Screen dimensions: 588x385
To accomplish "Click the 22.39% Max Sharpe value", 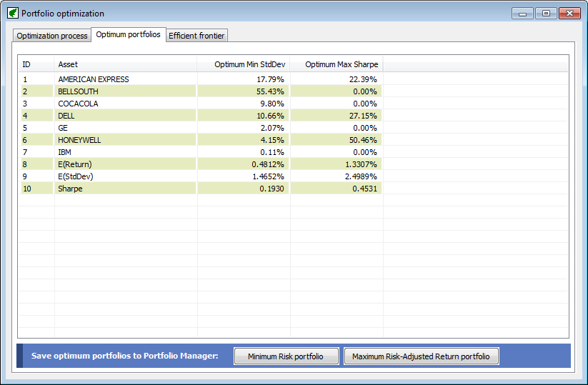I will (x=363, y=79).
